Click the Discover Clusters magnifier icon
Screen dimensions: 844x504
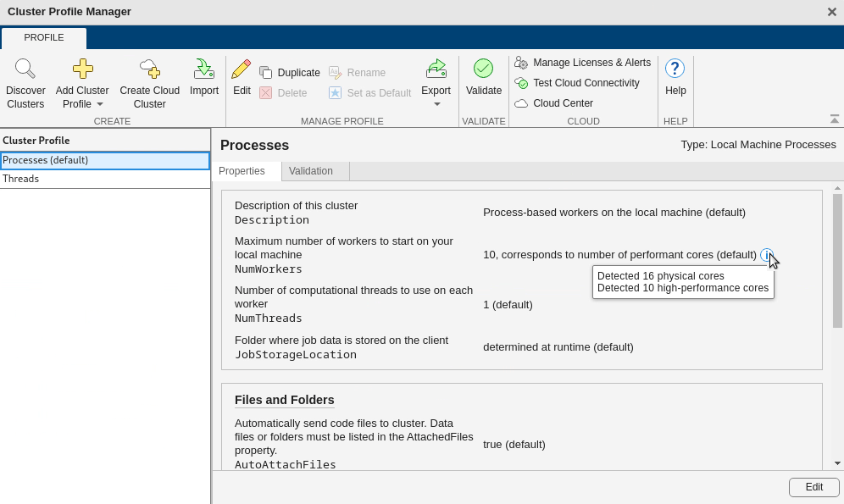coord(25,69)
